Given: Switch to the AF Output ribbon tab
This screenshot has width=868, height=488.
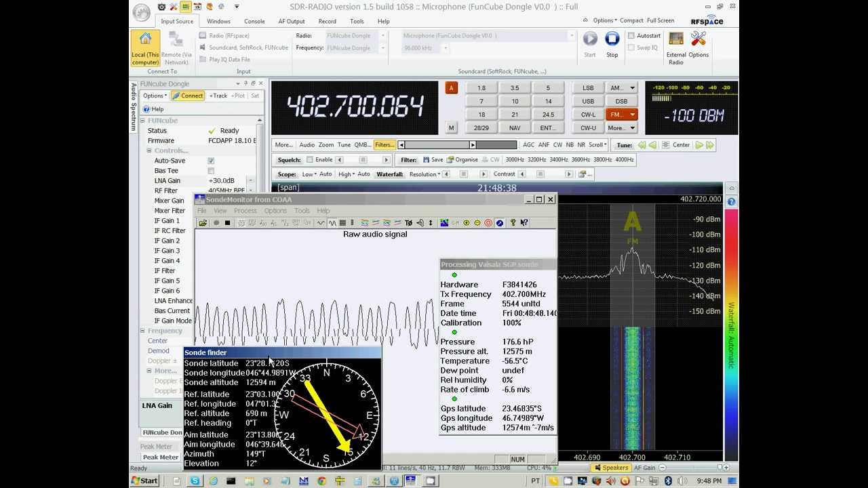Looking at the screenshot, I should click(x=291, y=21).
